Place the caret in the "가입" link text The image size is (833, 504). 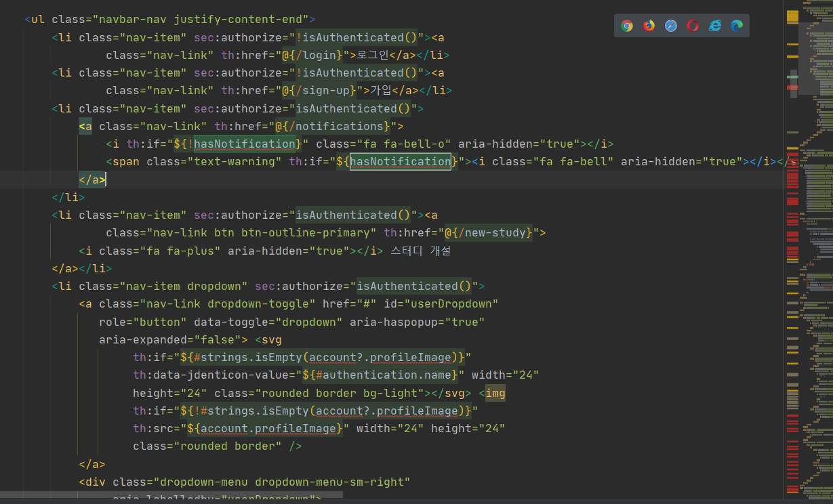point(381,90)
